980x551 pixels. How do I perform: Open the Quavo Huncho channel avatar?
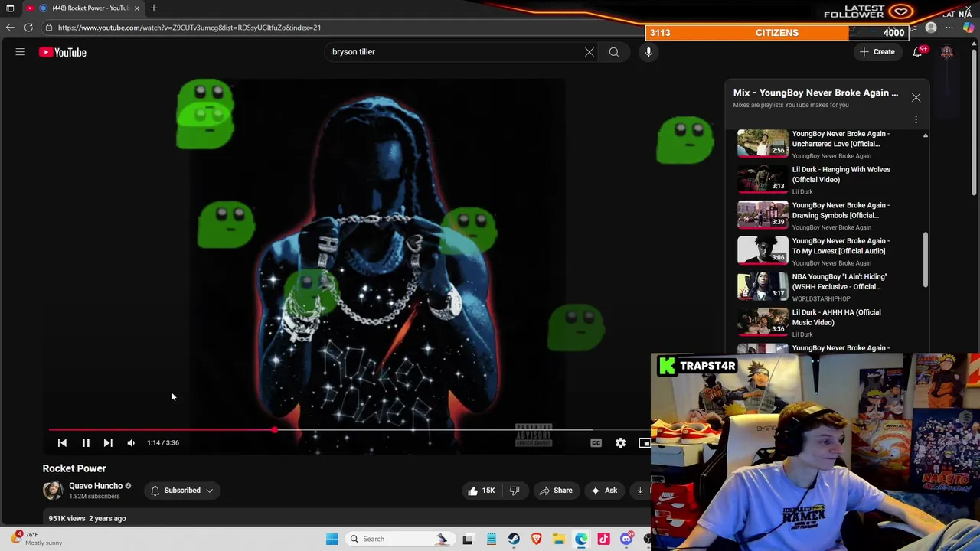coord(52,490)
